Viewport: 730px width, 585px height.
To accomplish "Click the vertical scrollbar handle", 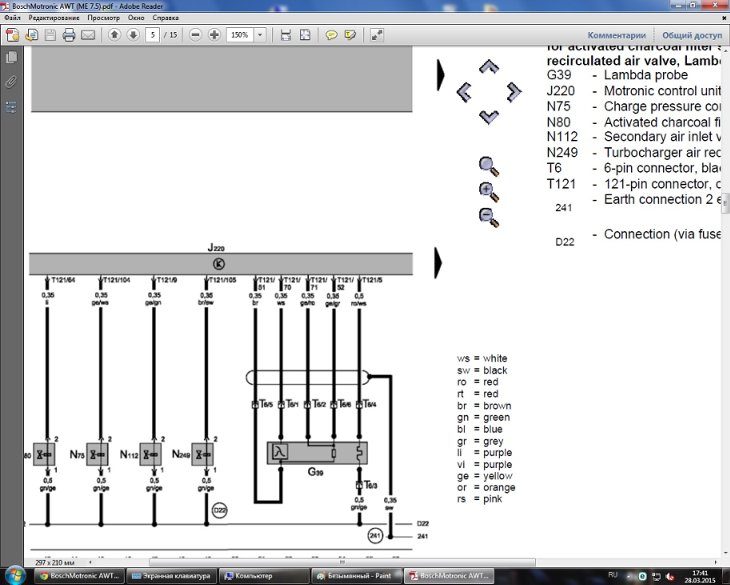I will click(x=725, y=204).
